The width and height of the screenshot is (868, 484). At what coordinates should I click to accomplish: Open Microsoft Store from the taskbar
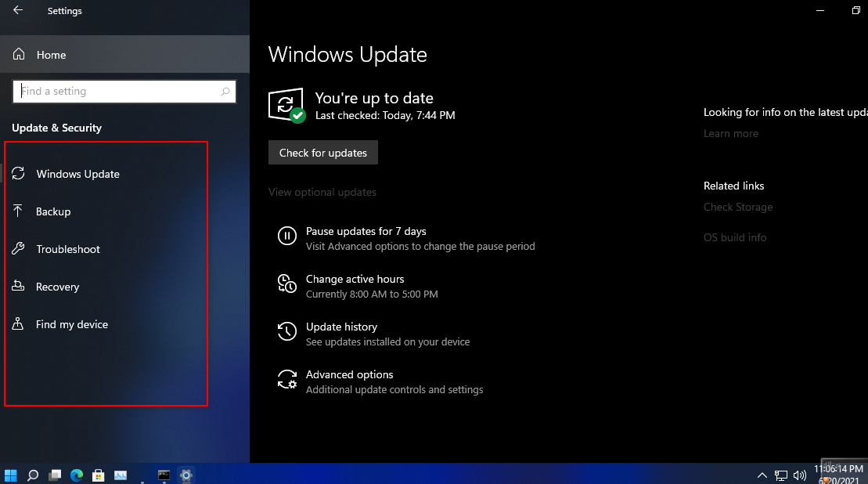point(99,475)
